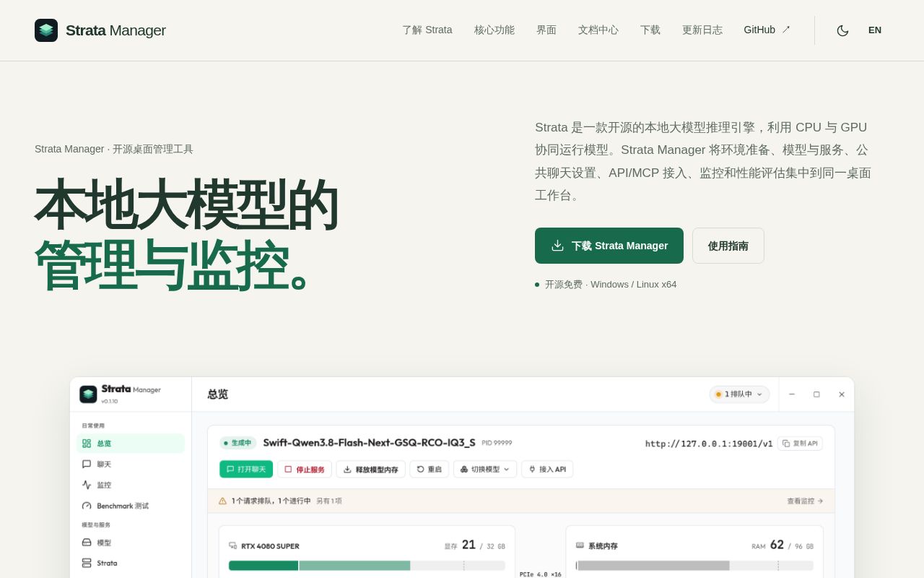Switch the site language to EN

click(875, 30)
